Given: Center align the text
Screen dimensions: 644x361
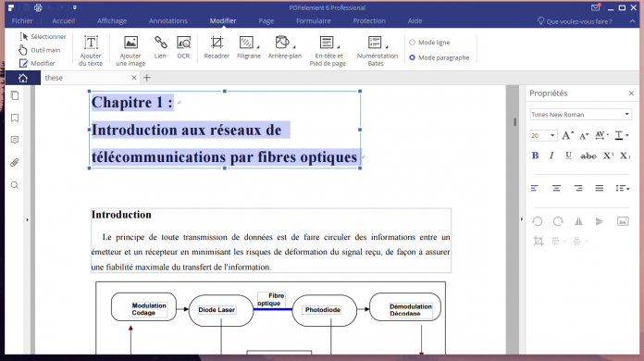Looking at the screenshot, I should click(x=556, y=188).
